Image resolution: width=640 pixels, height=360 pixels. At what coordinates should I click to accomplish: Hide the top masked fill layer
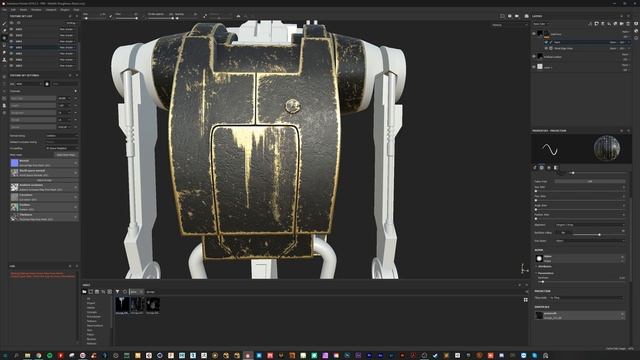coord(534,34)
